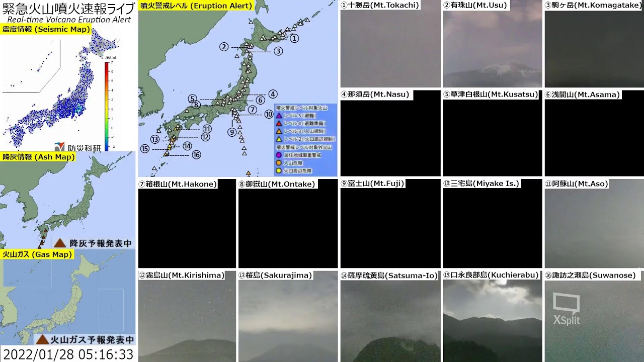Click the orange Level 3 triangle in legend
This screenshot has height=362, width=644.
[278, 131]
